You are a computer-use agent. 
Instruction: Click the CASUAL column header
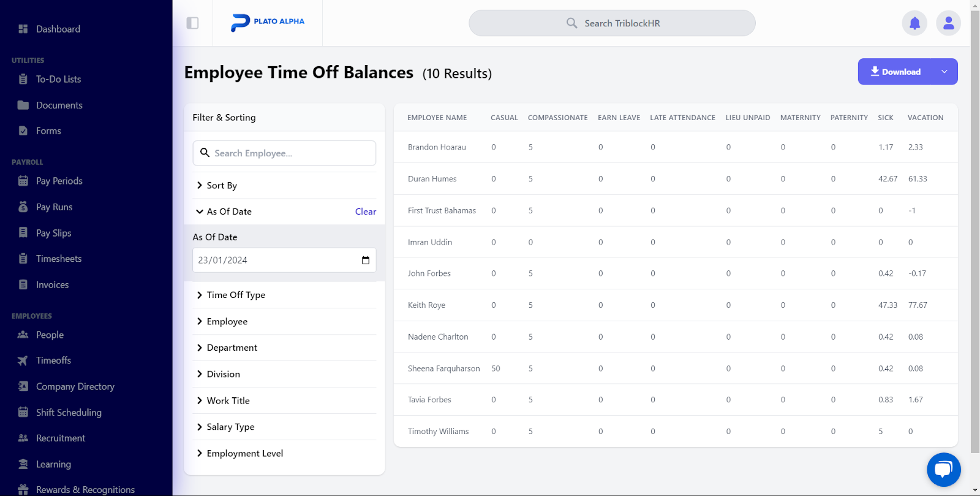coord(504,118)
